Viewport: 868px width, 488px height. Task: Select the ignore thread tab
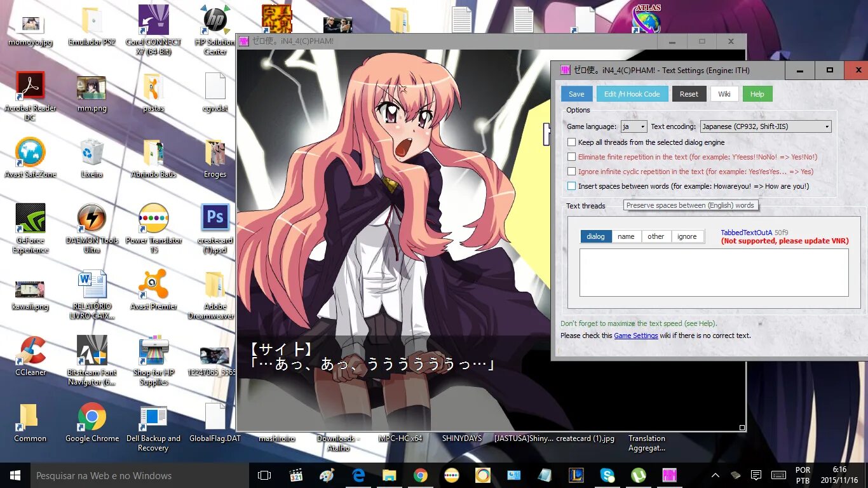pyautogui.click(x=687, y=236)
